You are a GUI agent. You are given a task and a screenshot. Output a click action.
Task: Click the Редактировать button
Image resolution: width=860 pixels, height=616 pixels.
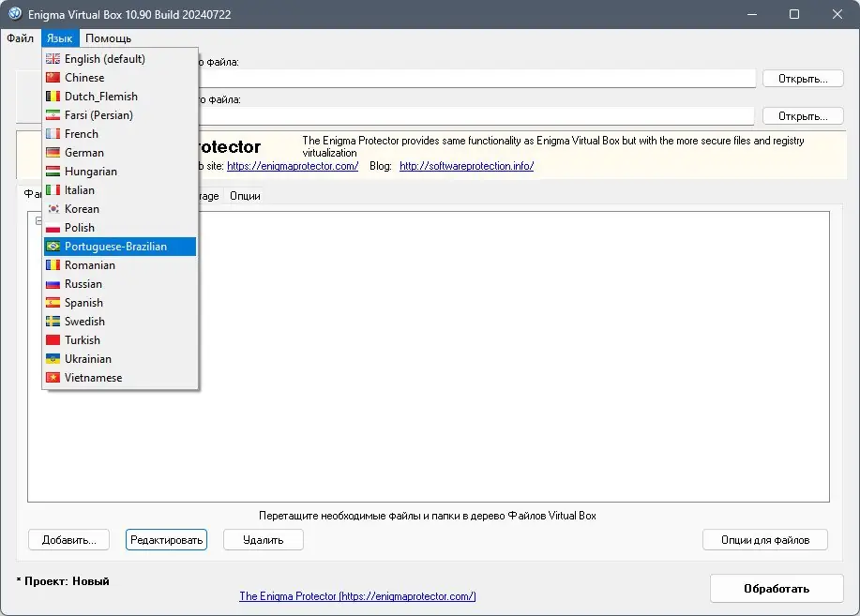[166, 540]
